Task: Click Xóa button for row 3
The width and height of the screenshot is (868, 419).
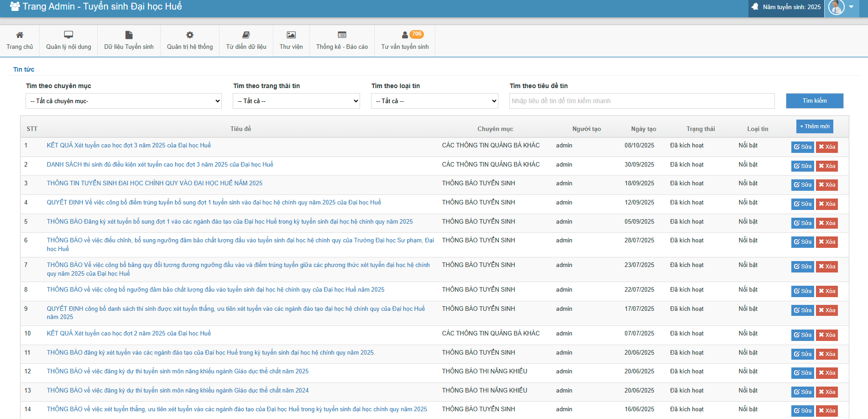Action: [826, 185]
